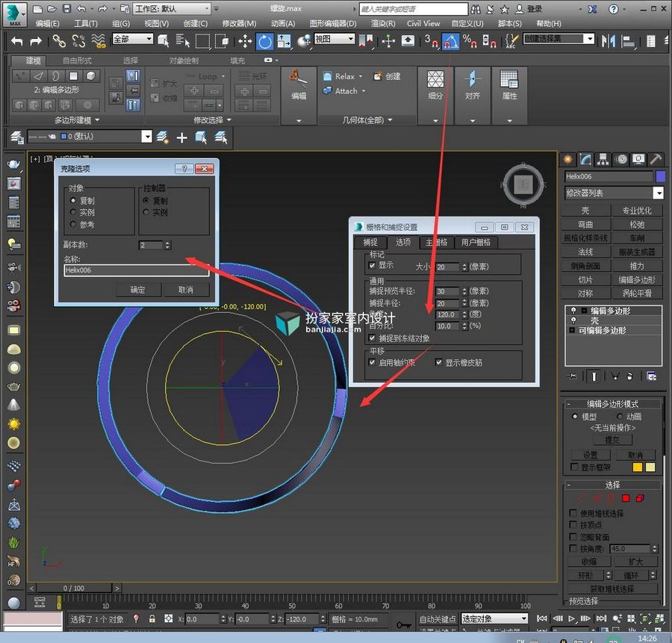The width and height of the screenshot is (672, 643).
Task: Open the layer name dropdown
Action: point(90,137)
